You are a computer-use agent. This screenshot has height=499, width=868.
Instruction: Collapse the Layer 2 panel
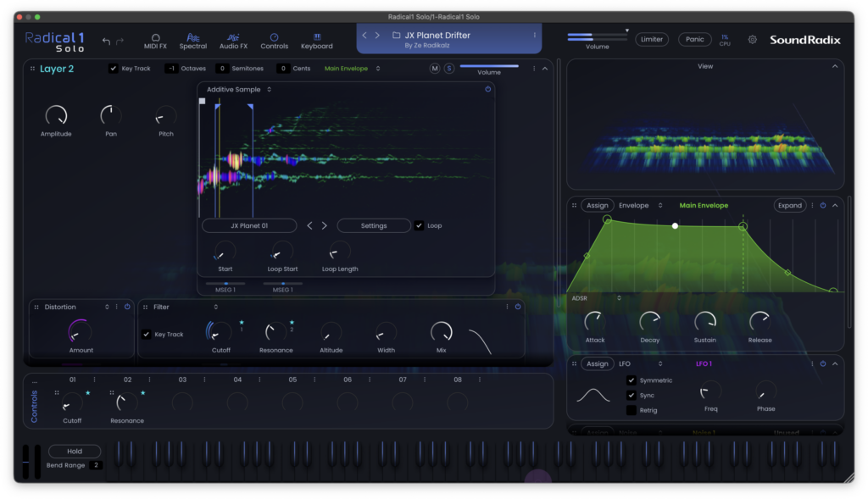point(545,69)
